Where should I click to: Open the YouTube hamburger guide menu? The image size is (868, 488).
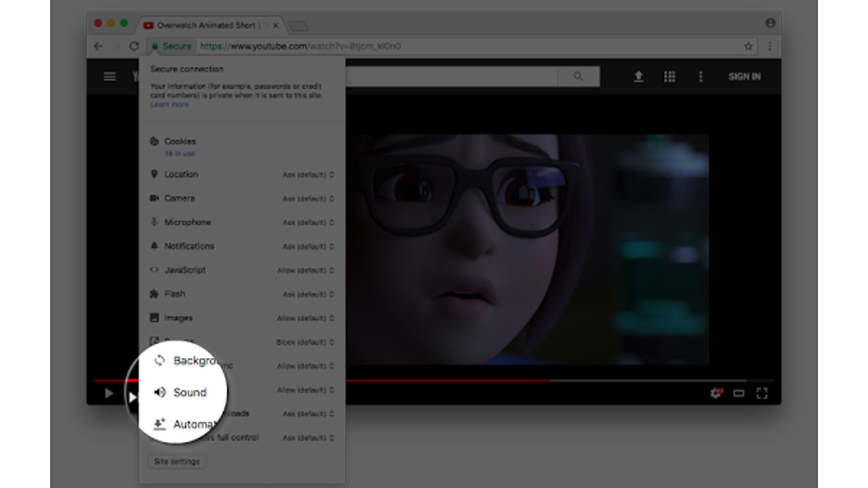click(x=110, y=77)
